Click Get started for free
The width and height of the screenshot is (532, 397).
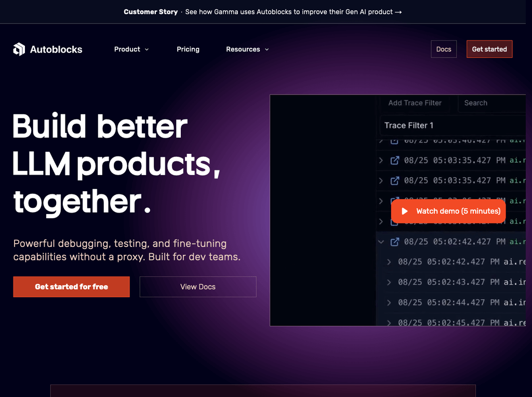coord(71,287)
